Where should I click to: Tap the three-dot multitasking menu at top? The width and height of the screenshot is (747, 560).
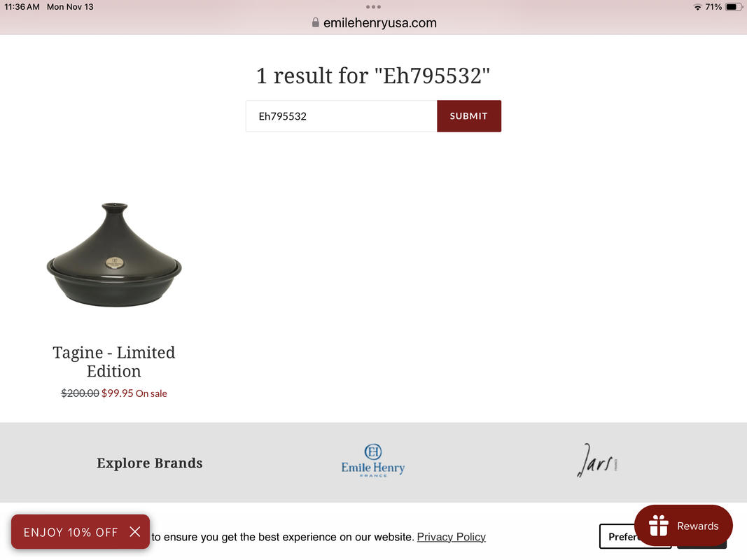coord(374,7)
